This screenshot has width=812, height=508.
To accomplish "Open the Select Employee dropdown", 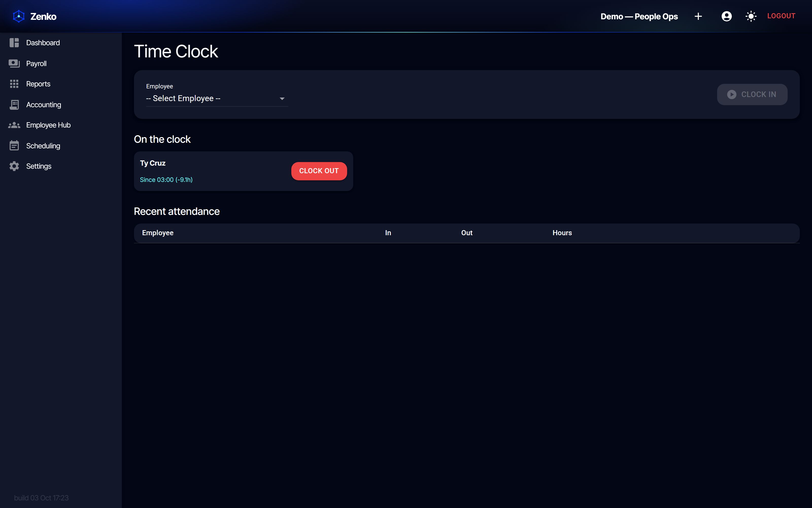I will [x=217, y=99].
